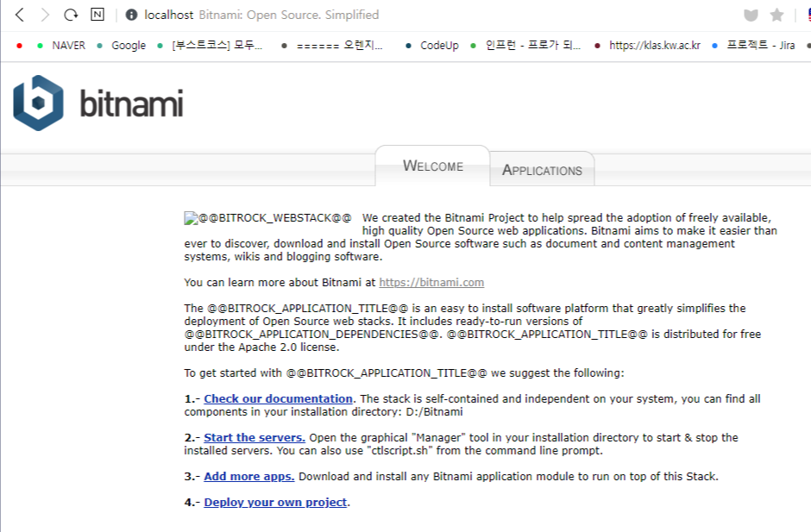Go back with the browser back arrow

[x=20, y=15]
